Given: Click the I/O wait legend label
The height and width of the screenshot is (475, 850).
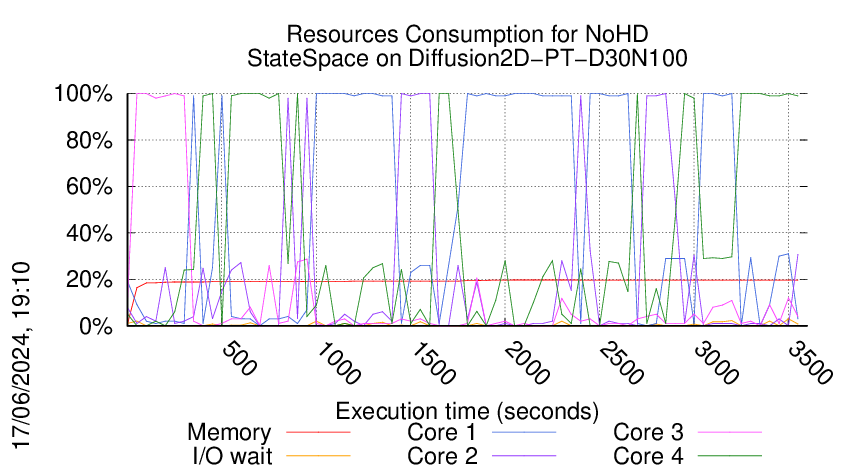Looking at the screenshot, I should [x=233, y=456].
